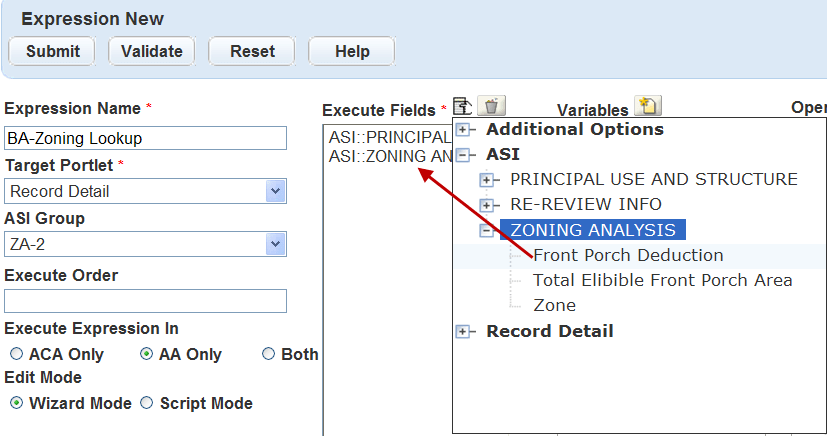Expand the RE-REVIEW INFO node
This screenshot has height=436, width=827.
(x=487, y=205)
